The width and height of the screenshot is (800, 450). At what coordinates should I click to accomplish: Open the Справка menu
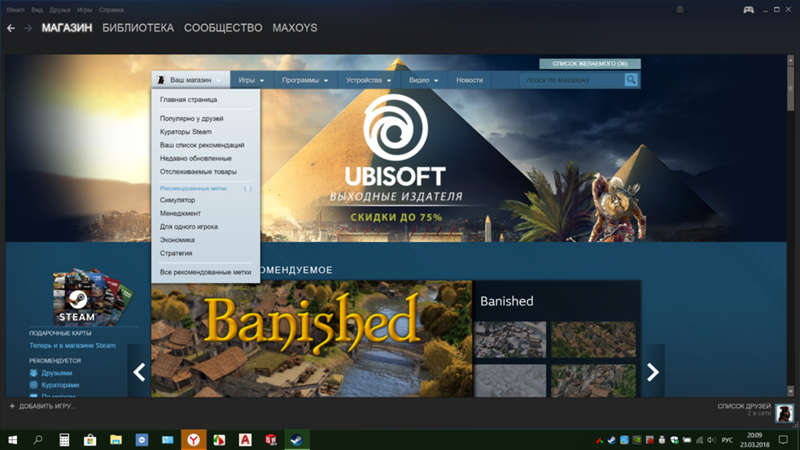tap(111, 10)
